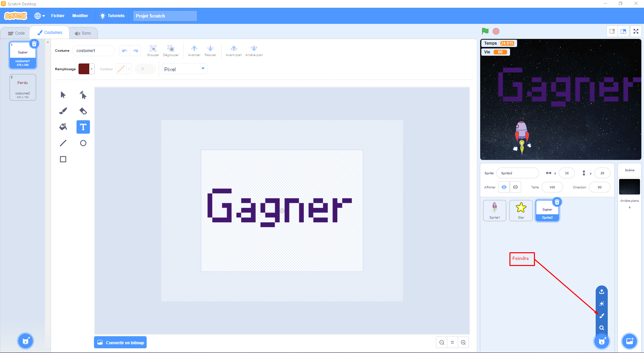Open the Pixel font dropdown

[x=184, y=69]
